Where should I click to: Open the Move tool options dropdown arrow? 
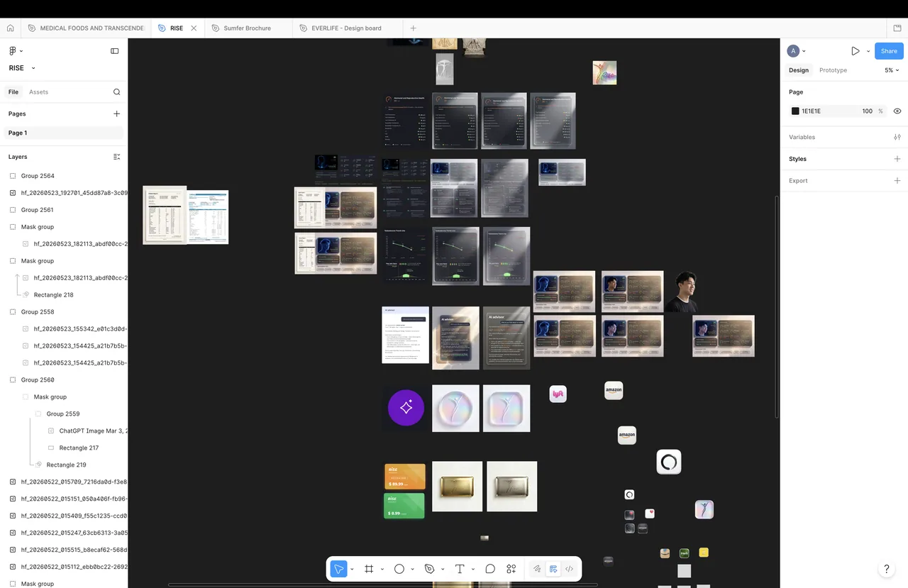point(352,569)
